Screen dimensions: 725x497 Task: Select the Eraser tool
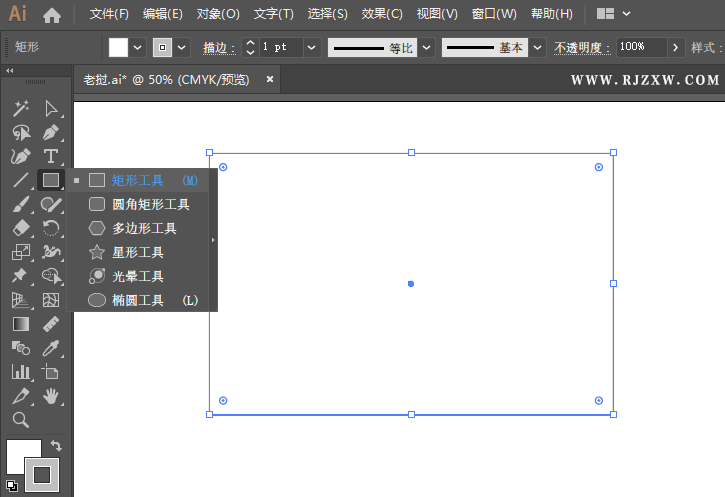[x=21, y=228]
